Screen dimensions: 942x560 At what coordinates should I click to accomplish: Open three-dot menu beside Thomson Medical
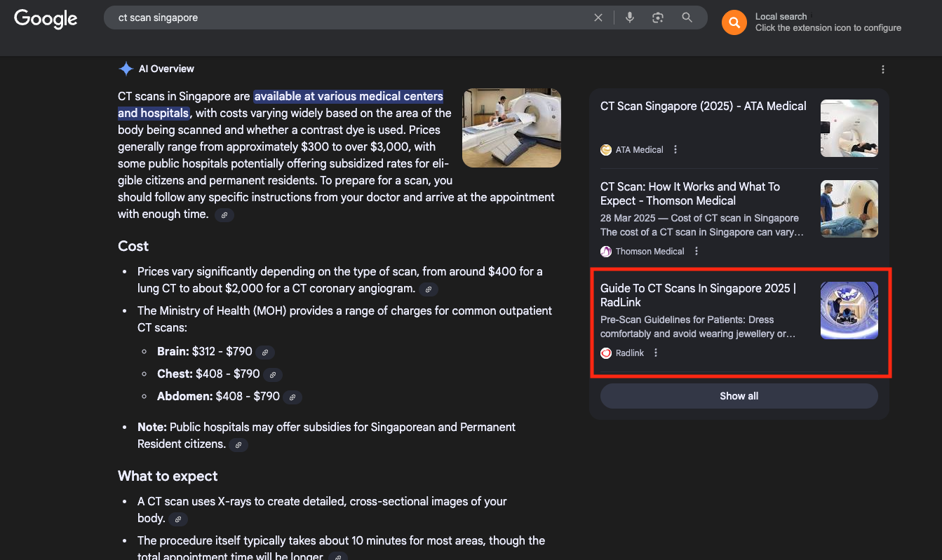(x=697, y=251)
